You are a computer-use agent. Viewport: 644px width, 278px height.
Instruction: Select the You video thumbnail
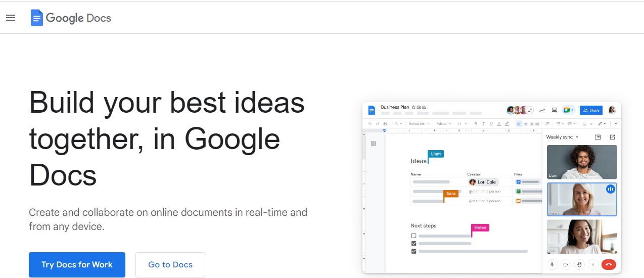[582, 237]
